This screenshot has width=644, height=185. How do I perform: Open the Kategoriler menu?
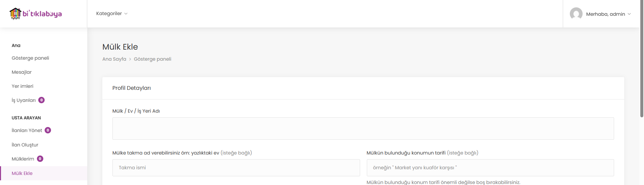(112, 13)
